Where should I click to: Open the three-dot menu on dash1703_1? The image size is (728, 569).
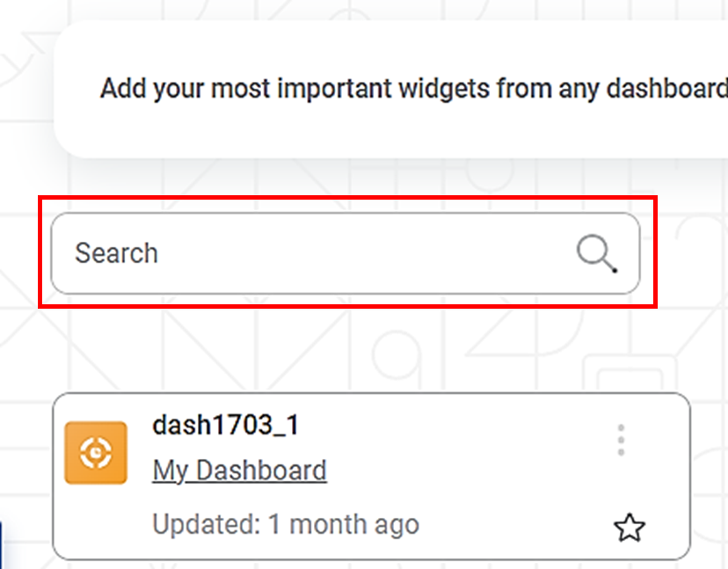click(x=621, y=440)
